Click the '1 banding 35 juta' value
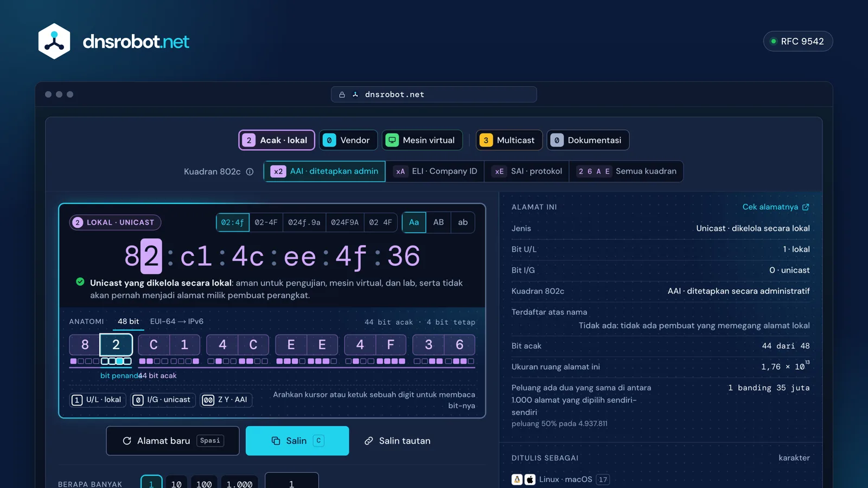The height and width of the screenshot is (488, 868). click(x=769, y=388)
